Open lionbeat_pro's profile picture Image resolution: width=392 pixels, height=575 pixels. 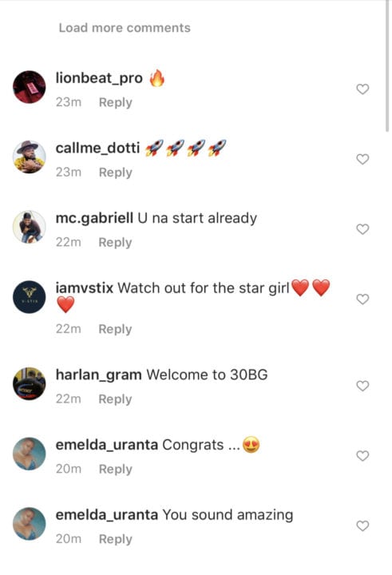click(30, 87)
